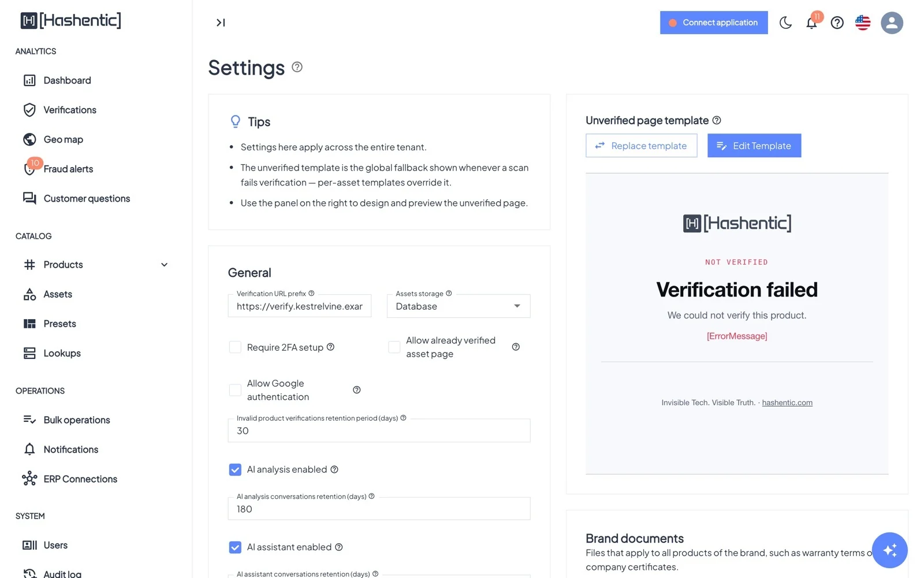Image resolution: width=924 pixels, height=578 pixels.
Task: Open the help question-mark icon in header
Action: coord(837,23)
